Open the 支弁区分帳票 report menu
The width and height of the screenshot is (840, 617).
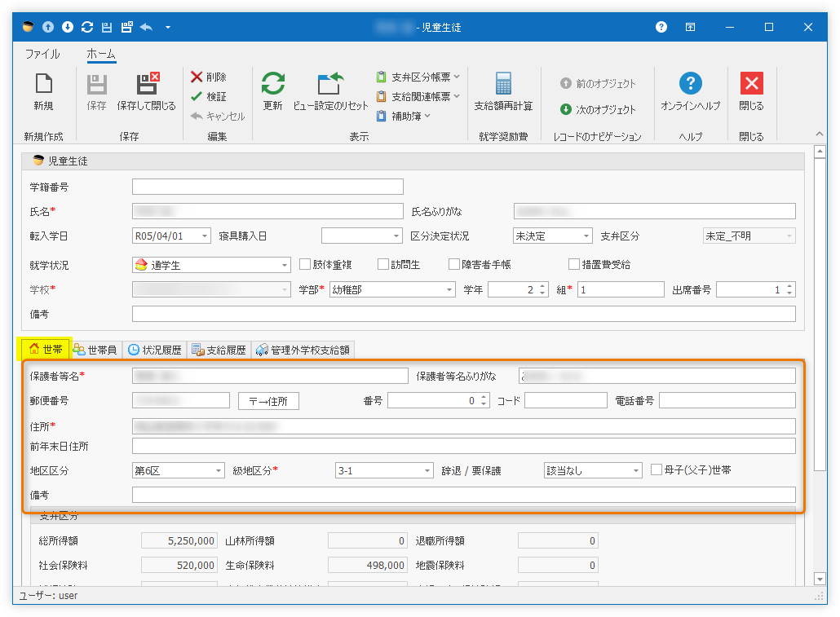pos(418,77)
